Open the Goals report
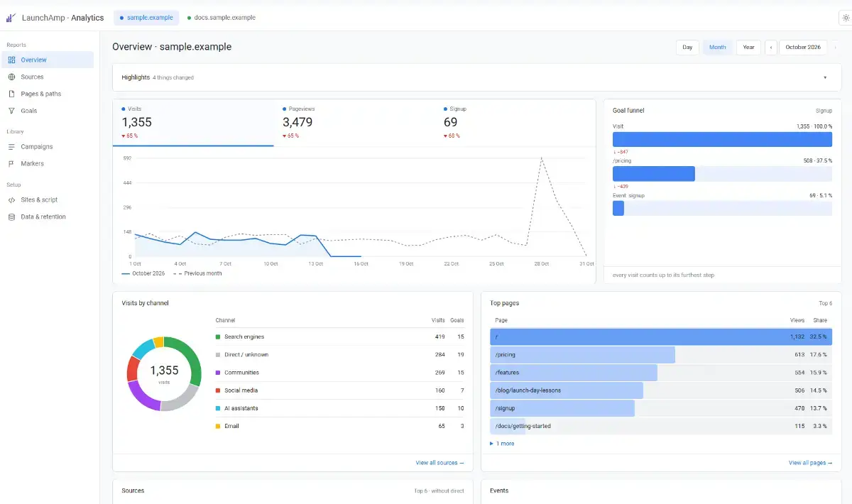 point(48,111)
